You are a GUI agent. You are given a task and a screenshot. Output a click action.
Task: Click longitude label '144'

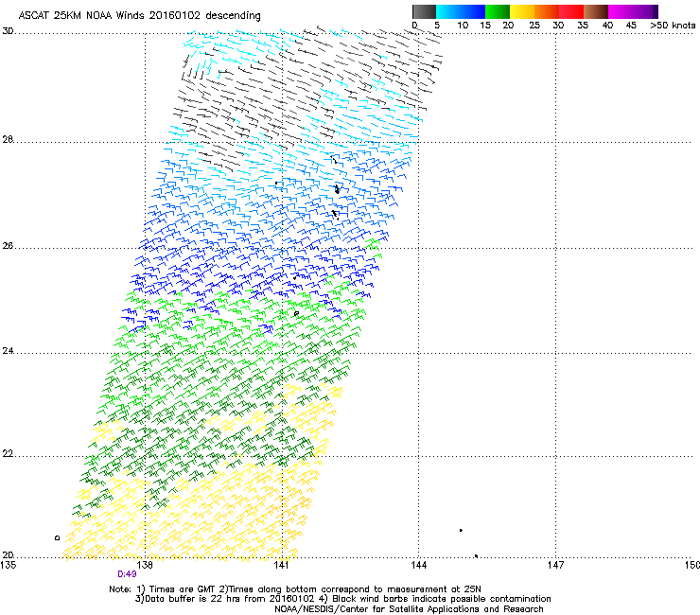pyautogui.click(x=418, y=565)
